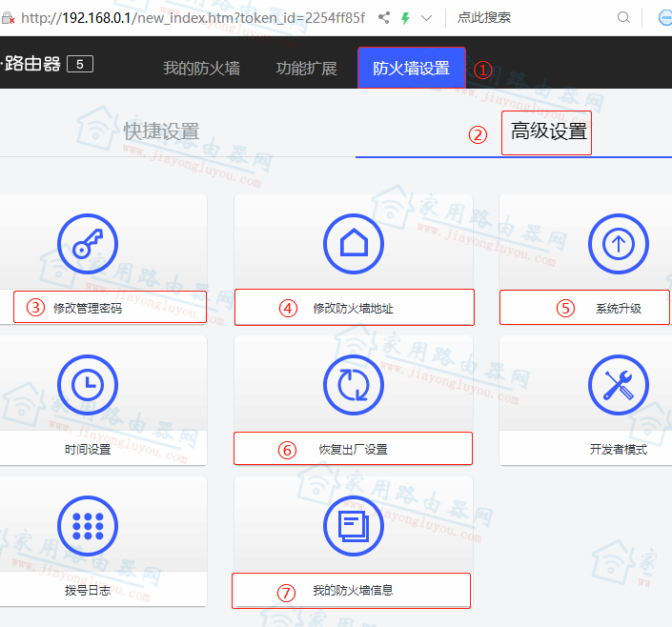Image resolution: width=672 pixels, height=627 pixels.
Task: Click the 恢复出厂设置 label
Action: [353, 449]
